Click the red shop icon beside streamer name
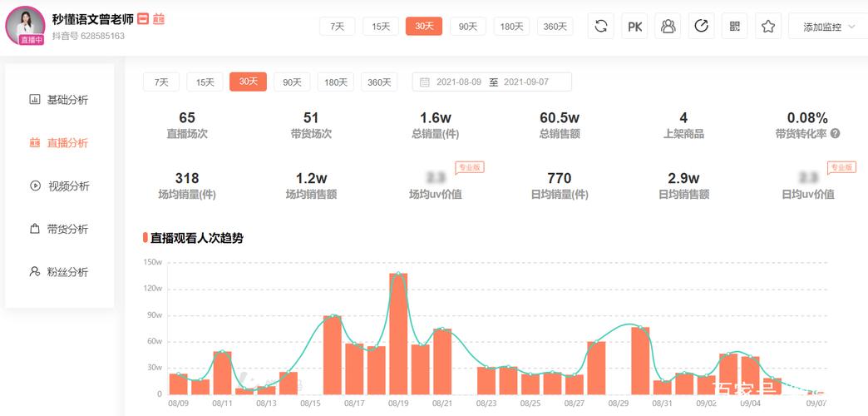Screen dimensions: 868x416 (143, 19)
